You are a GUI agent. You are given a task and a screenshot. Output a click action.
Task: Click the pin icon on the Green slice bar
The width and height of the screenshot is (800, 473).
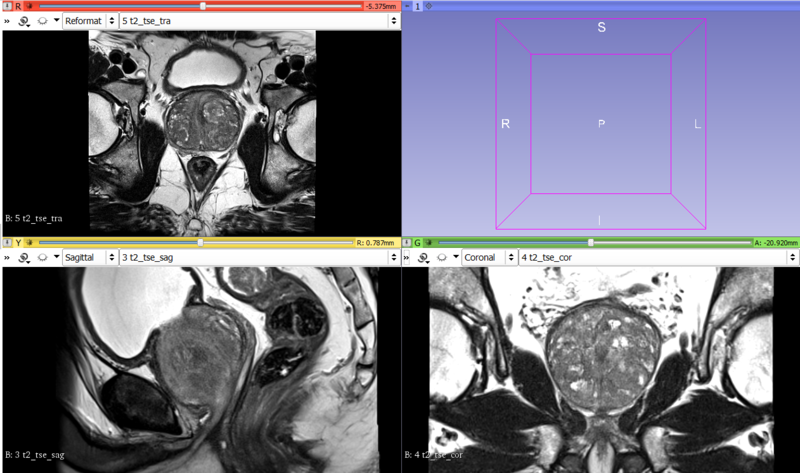point(407,242)
